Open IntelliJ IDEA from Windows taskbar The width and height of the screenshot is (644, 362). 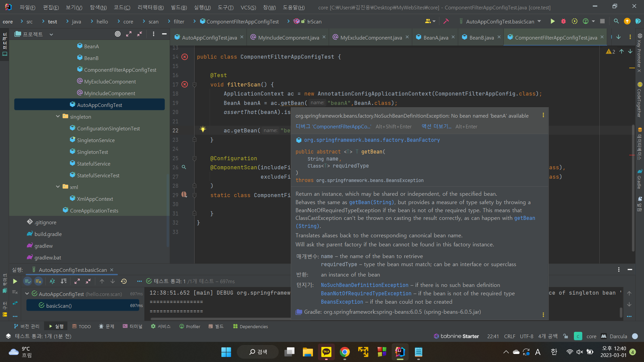coord(400,352)
